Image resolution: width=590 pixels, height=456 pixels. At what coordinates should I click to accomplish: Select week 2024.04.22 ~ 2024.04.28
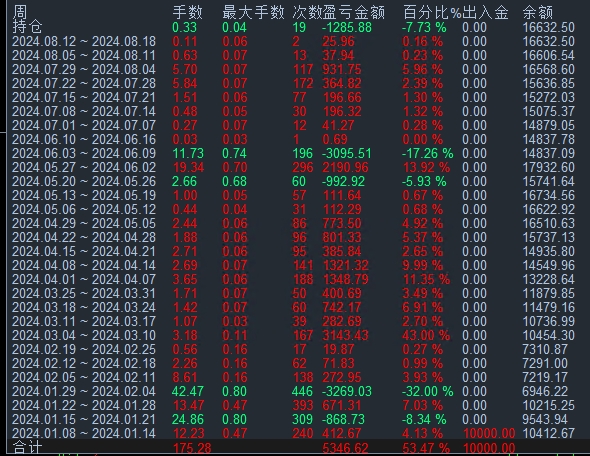[x=84, y=237]
